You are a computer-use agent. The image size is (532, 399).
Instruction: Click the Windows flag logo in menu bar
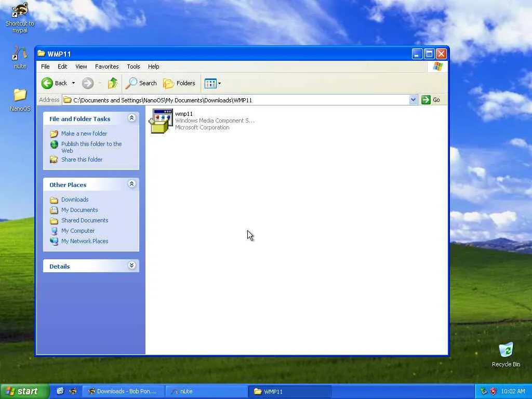[x=437, y=66]
